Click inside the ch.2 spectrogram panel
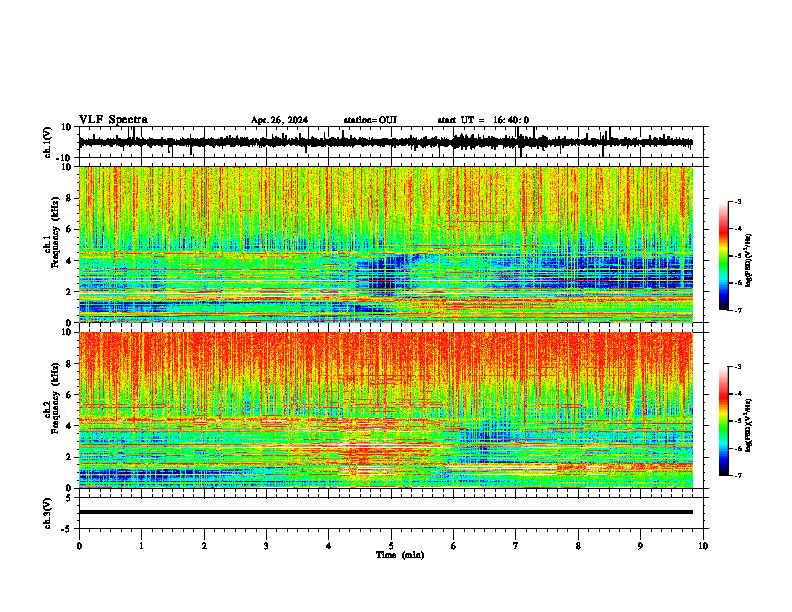Screen dimensions: 792x612 [386, 410]
